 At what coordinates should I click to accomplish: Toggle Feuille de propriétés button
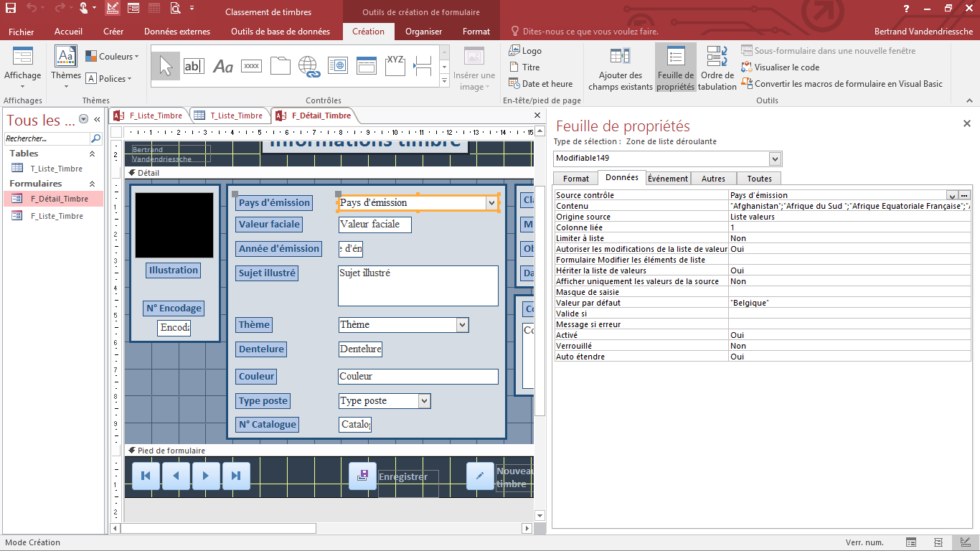click(676, 69)
